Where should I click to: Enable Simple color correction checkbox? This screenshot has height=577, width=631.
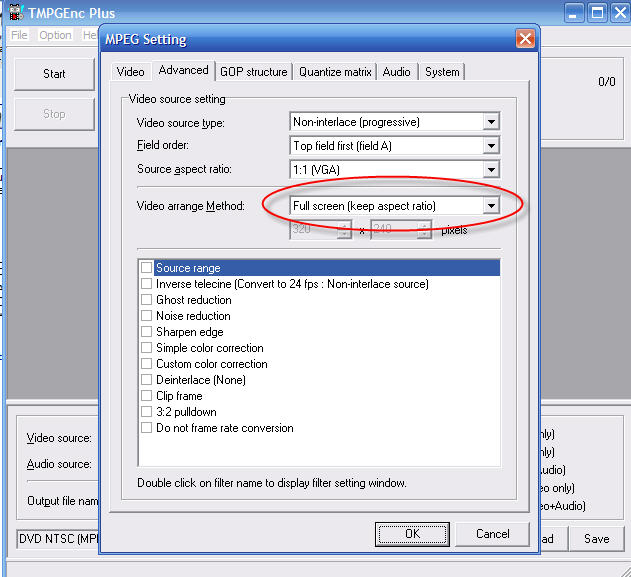(x=146, y=348)
